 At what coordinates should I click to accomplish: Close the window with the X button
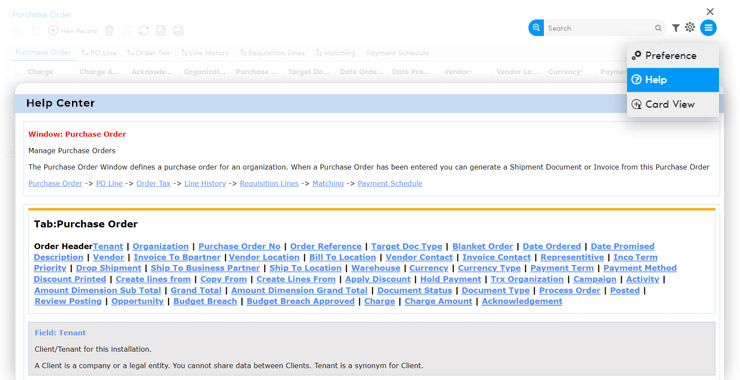710,11
